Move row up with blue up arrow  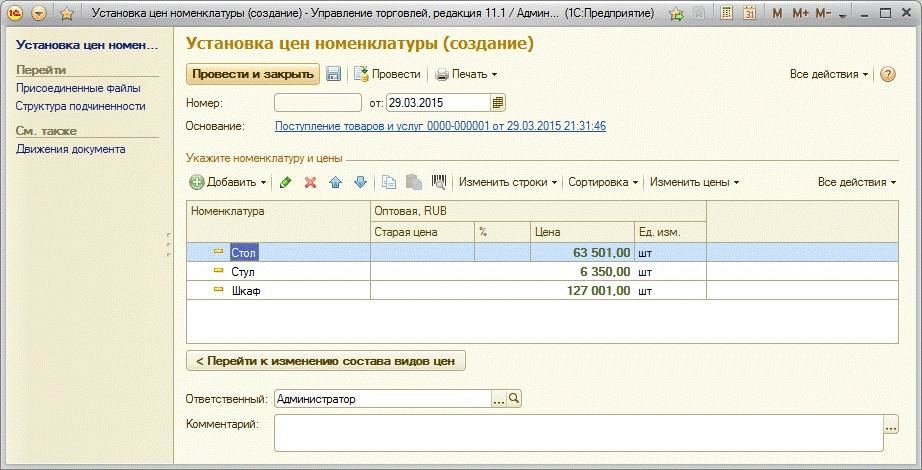336,183
